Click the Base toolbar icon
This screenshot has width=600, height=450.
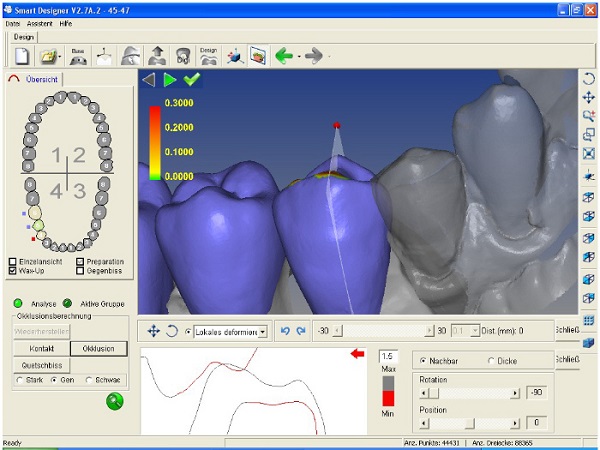coord(78,56)
